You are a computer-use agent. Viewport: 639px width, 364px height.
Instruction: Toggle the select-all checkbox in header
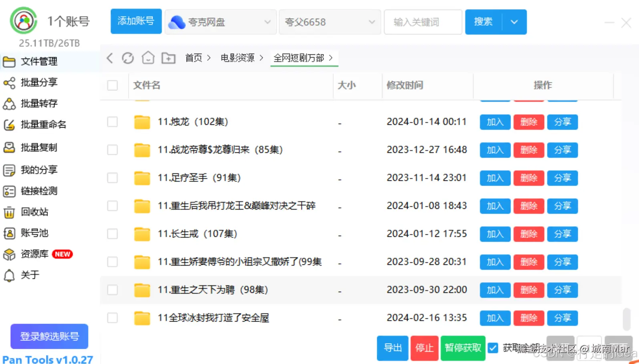113,85
